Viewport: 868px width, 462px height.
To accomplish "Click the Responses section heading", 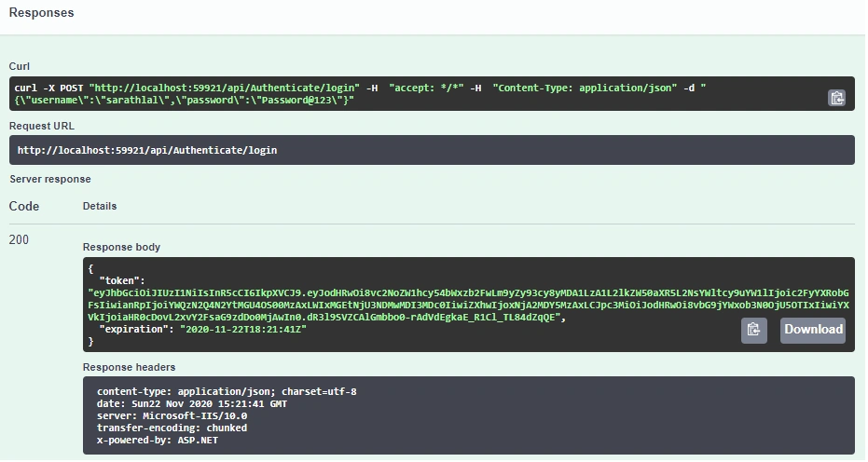I will [x=42, y=13].
